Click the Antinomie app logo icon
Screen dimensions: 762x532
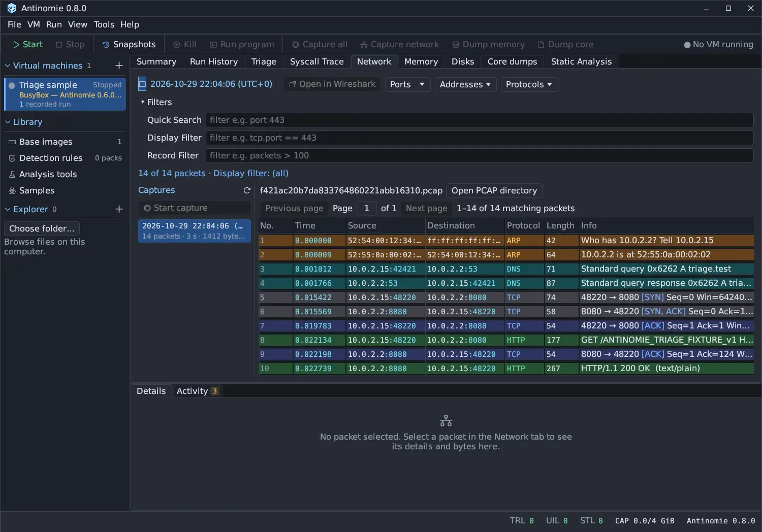[11, 8]
